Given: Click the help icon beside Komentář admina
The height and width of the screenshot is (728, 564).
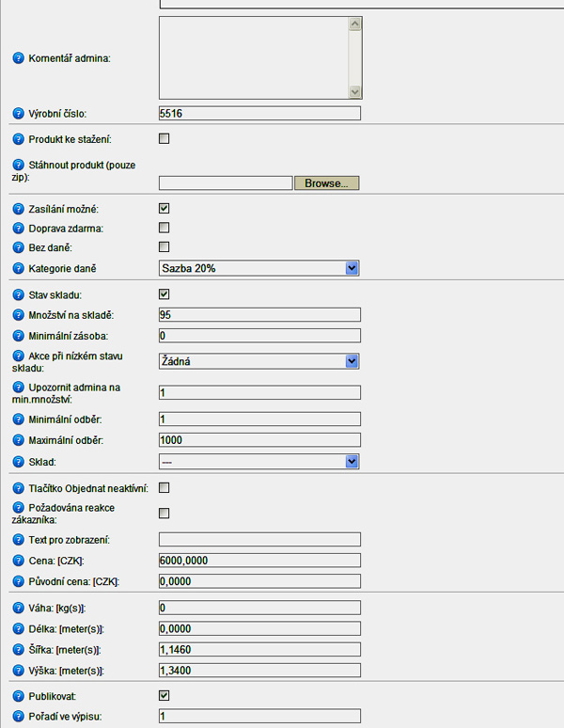Looking at the screenshot, I should click(x=18, y=58).
